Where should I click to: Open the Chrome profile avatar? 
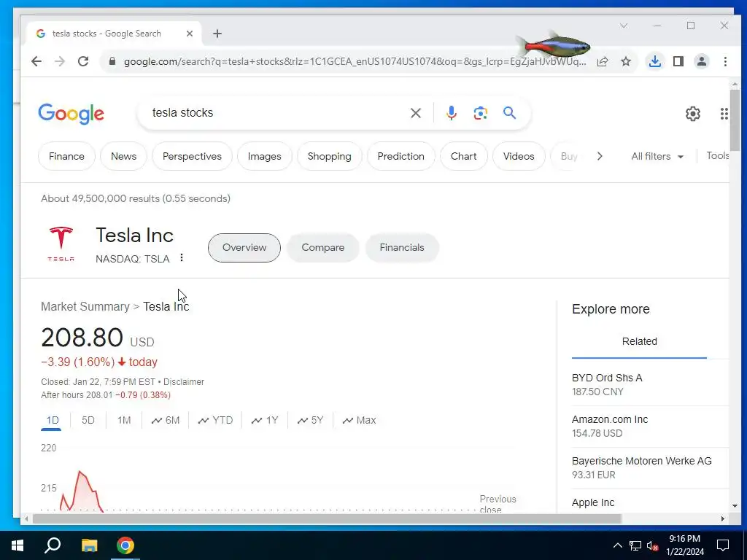tap(702, 61)
